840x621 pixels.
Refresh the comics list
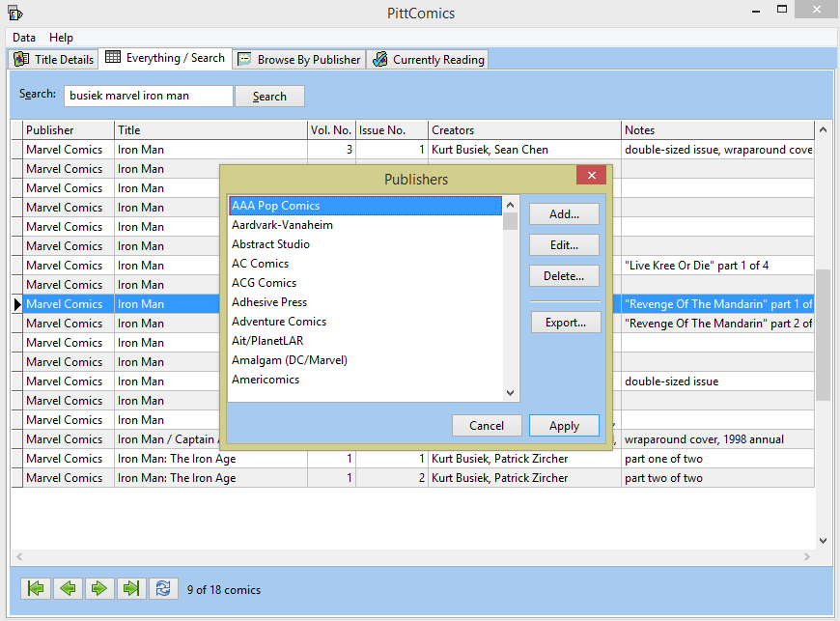(163, 588)
